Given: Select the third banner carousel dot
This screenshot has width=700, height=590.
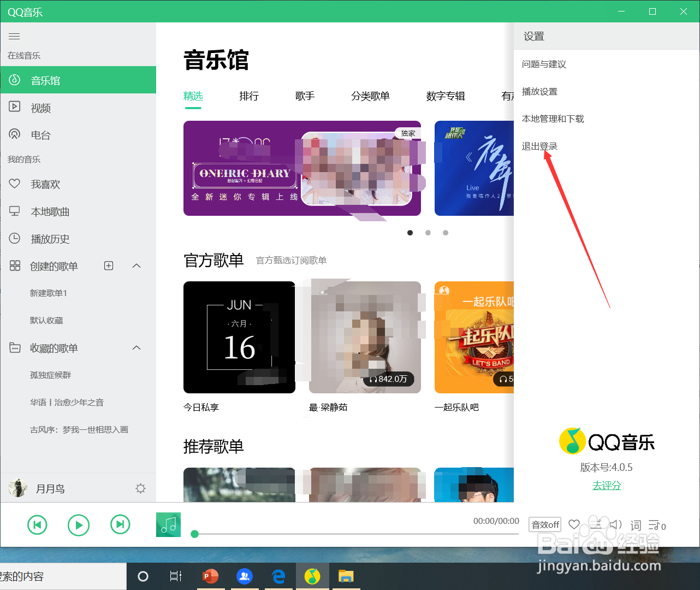Looking at the screenshot, I should [x=446, y=233].
